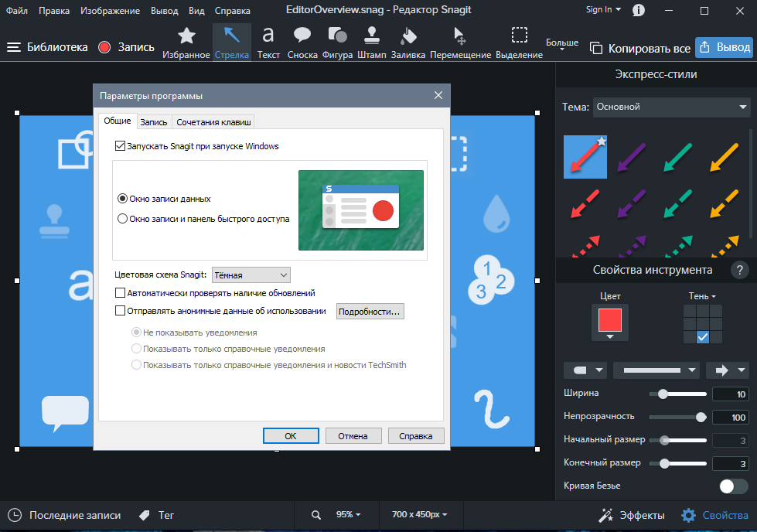Open the line style dropdown
This screenshot has width=757, height=532.
(656, 370)
